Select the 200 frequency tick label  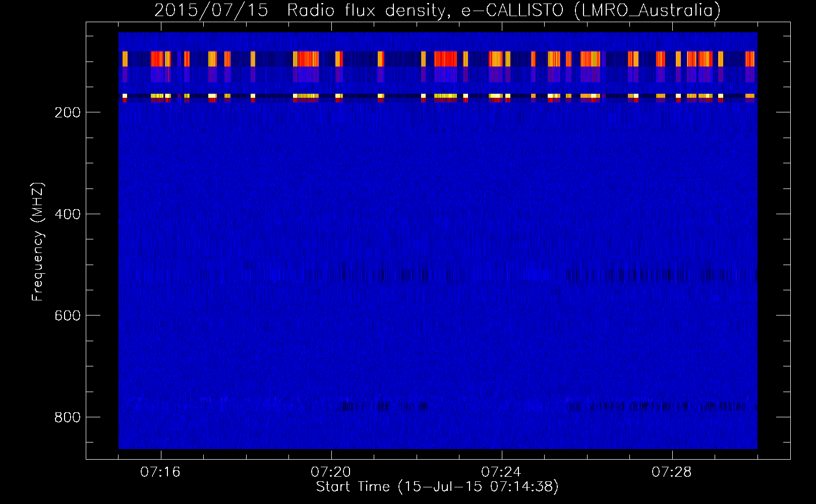click(x=68, y=112)
